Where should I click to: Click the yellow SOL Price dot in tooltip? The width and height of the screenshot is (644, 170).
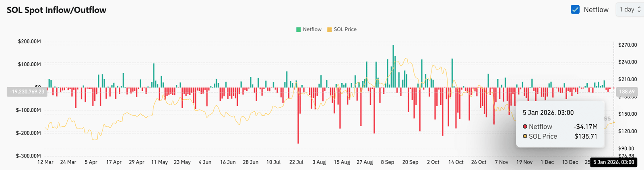(525, 136)
